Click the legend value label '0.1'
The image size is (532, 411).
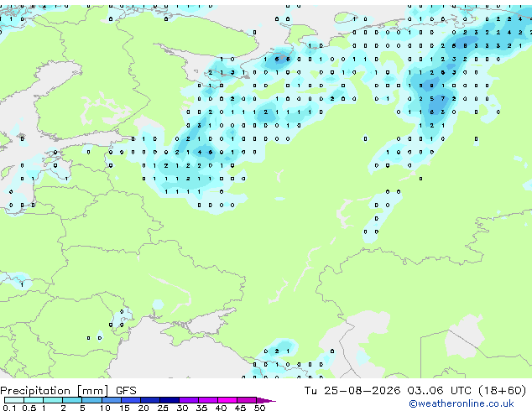[x=9, y=408]
